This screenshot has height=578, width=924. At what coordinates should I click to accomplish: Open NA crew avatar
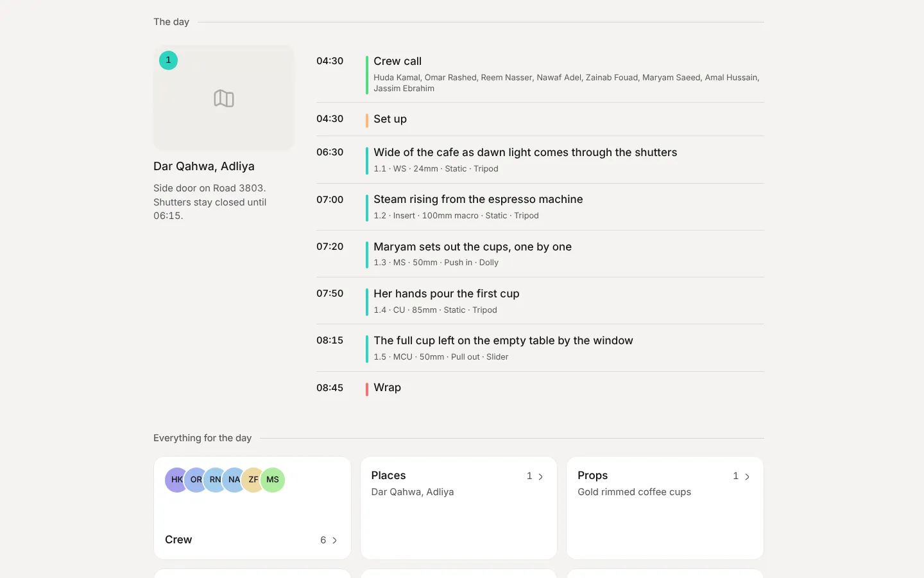click(234, 480)
